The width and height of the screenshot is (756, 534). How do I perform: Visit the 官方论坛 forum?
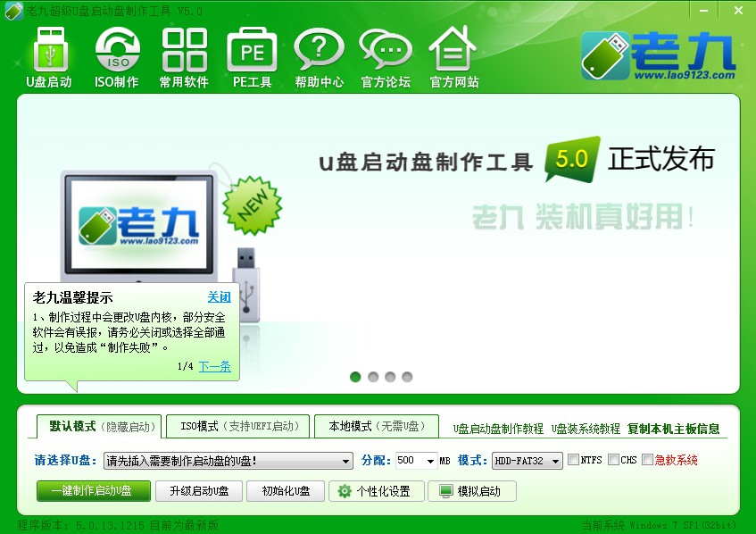386,56
